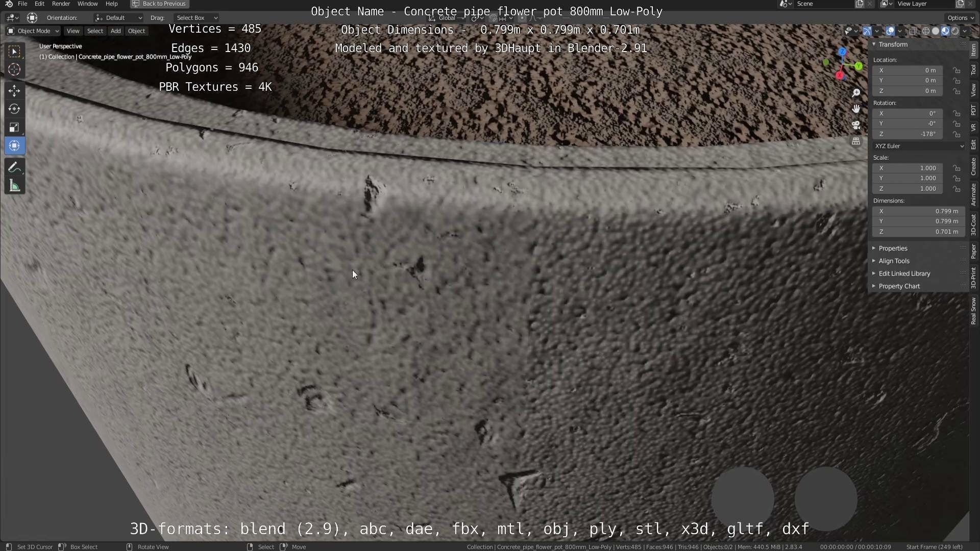
Task: Open the Render menu
Action: [61, 4]
